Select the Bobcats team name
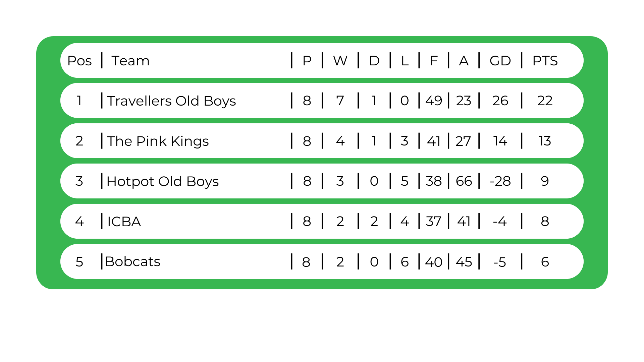 tap(132, 261)
